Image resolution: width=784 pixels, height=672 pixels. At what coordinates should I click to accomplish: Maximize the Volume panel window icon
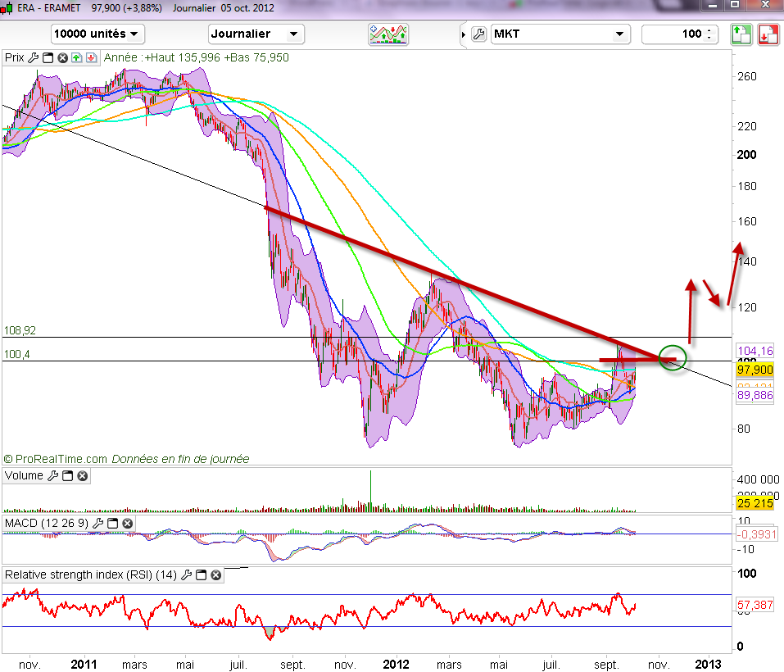(x=68, y=476)
